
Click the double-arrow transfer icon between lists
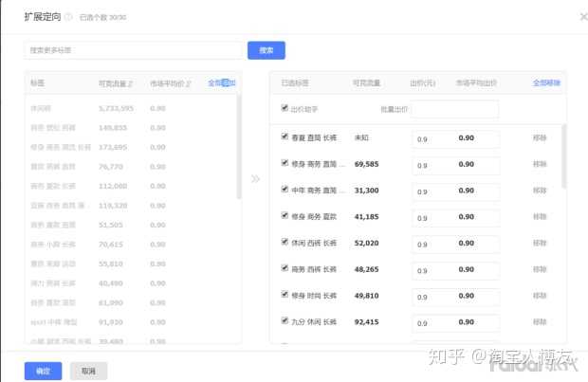click(x=255, y=178)
